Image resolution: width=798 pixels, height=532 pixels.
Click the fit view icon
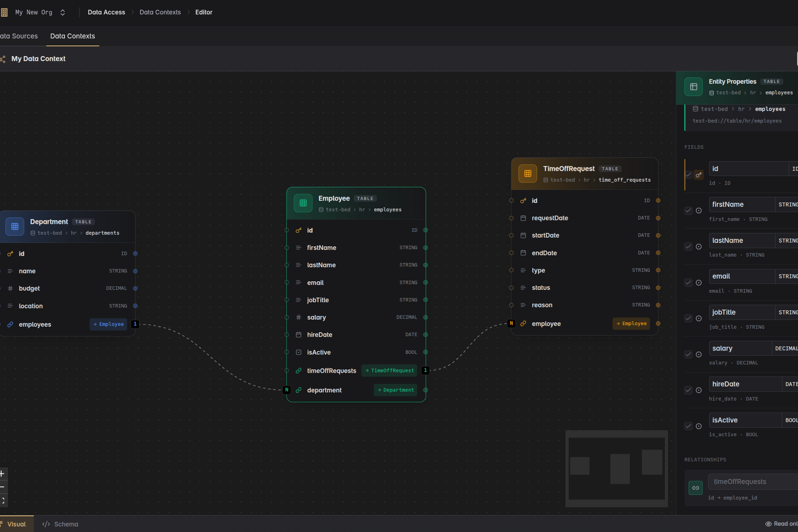click(2, 500)
